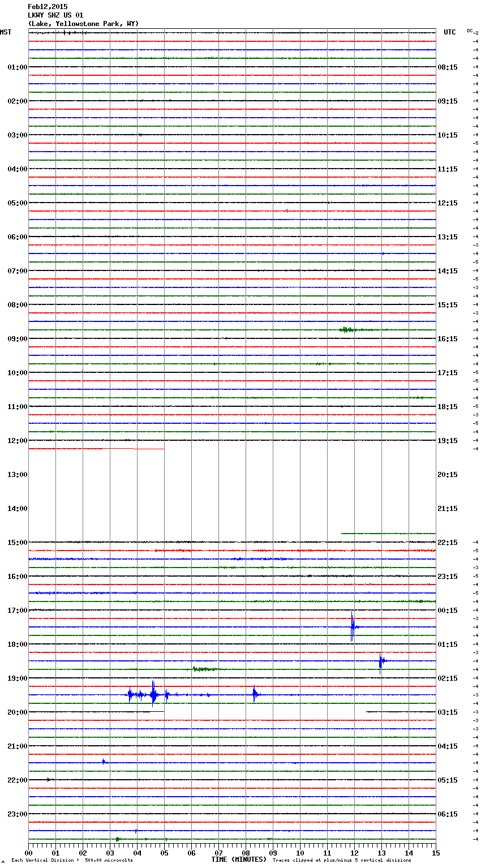Image resolution: width=481 pixels, height=868 pixels.
Task: Click the 18:15 UTC row label
Action: tap(448, 407)
